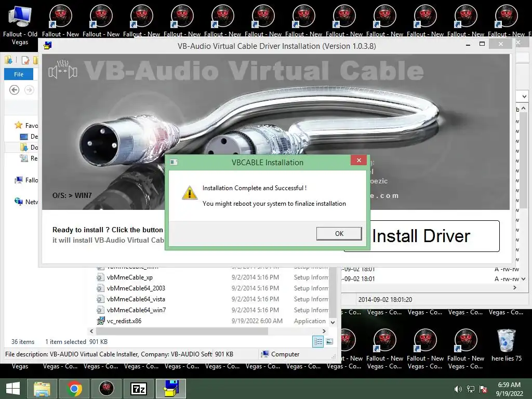The height and width of the screenshot is (399, 532).
Task: Click 7-Zip status text 2014-09-02 18:01:20
Action: click(x=385, y=300)
